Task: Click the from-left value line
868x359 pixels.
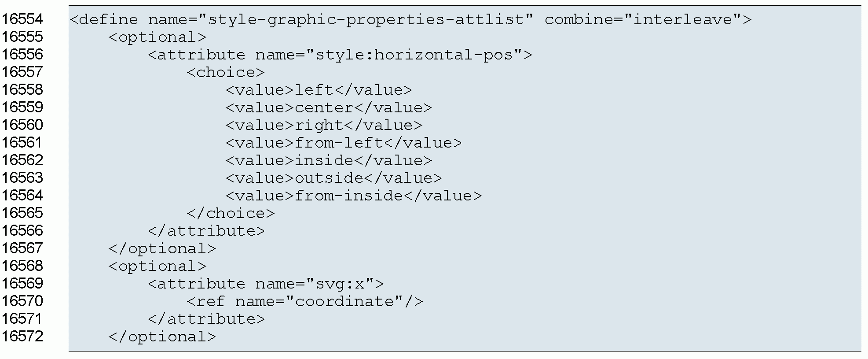Action: [344, 143]
